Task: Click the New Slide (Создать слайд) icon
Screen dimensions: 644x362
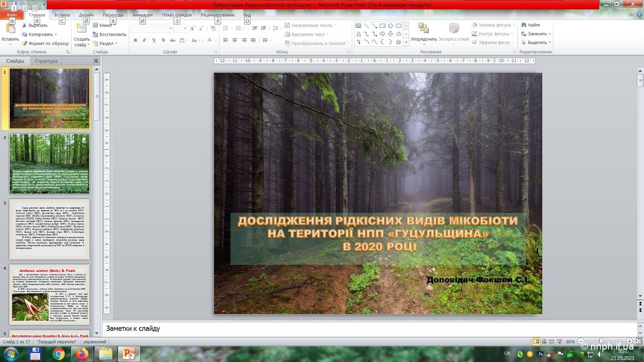Action: (81, 29)
